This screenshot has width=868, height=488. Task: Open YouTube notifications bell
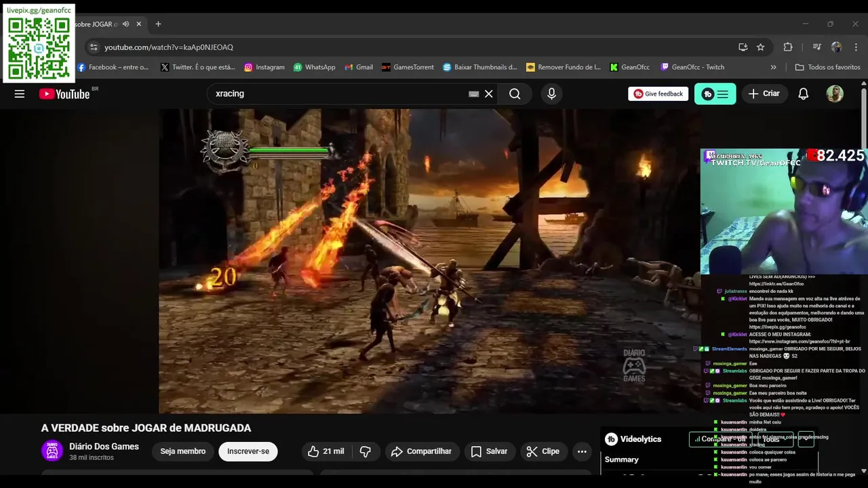click(803, 94)
